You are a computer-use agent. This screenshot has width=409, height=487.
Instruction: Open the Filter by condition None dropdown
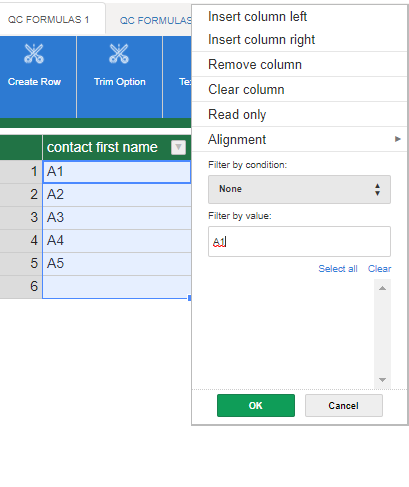[299, 189]
